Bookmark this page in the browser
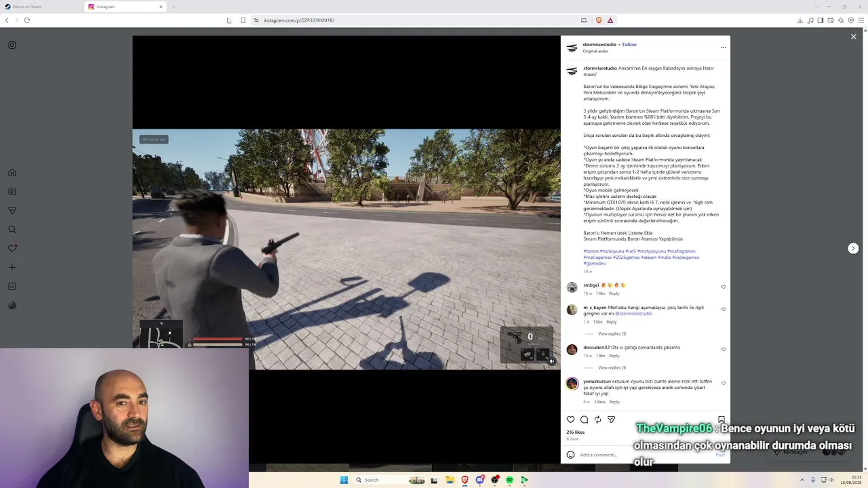The height and width of the screenshot is (488, 868). coord(243,20)
